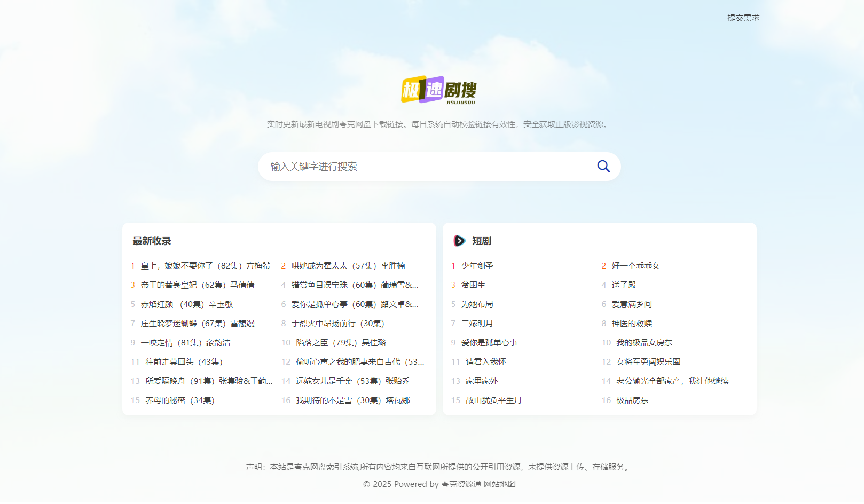The height and width of the screenshot is (504, 864).
Task: Open 赤焰红颜（40集）辛玉敏
Action: [x=187, y=304]
